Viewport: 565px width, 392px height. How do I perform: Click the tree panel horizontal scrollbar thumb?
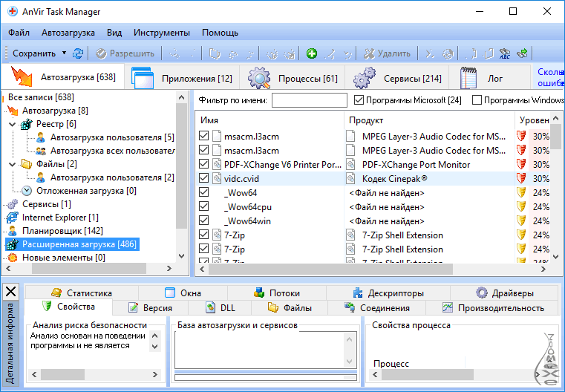click(89, 269)
